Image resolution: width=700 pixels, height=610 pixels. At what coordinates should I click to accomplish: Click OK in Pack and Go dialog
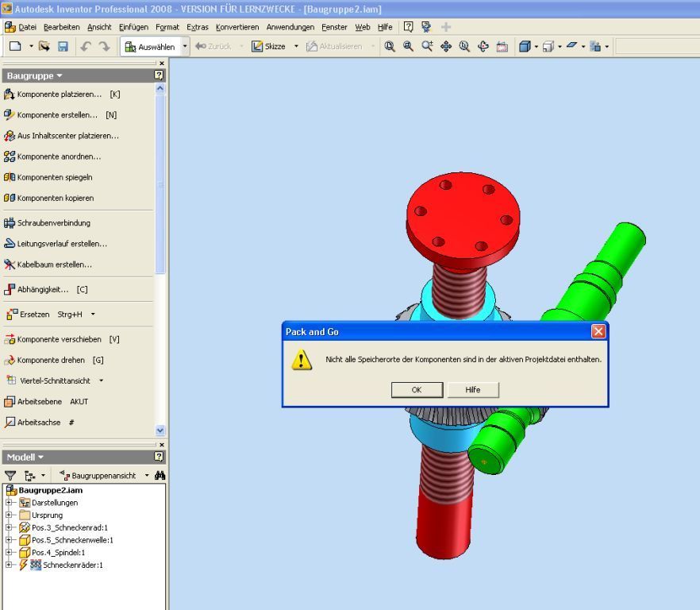[x=417, y=390]
